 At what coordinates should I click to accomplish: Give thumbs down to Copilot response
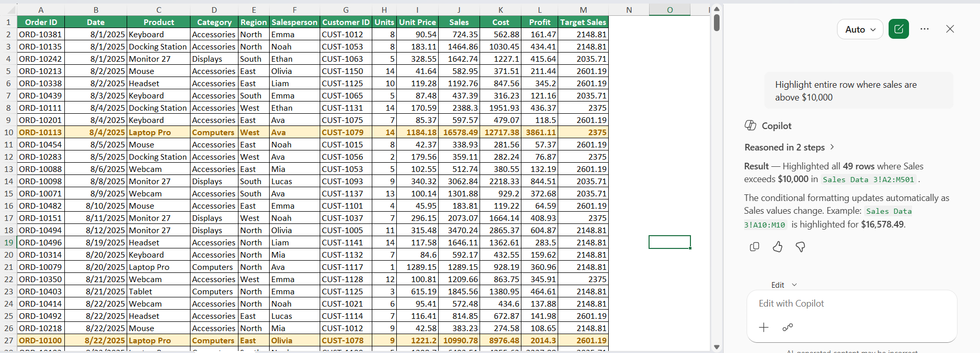800,247
